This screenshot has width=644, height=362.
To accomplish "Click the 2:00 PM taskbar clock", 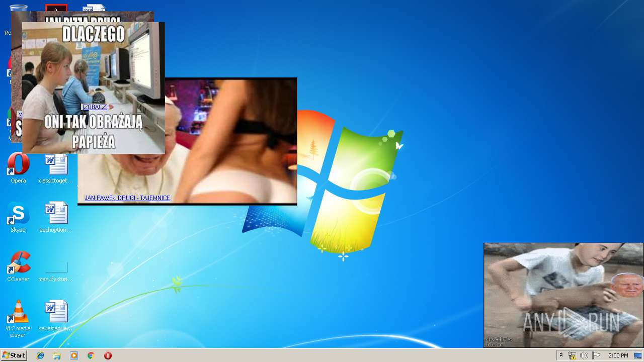I will (618, 355).
